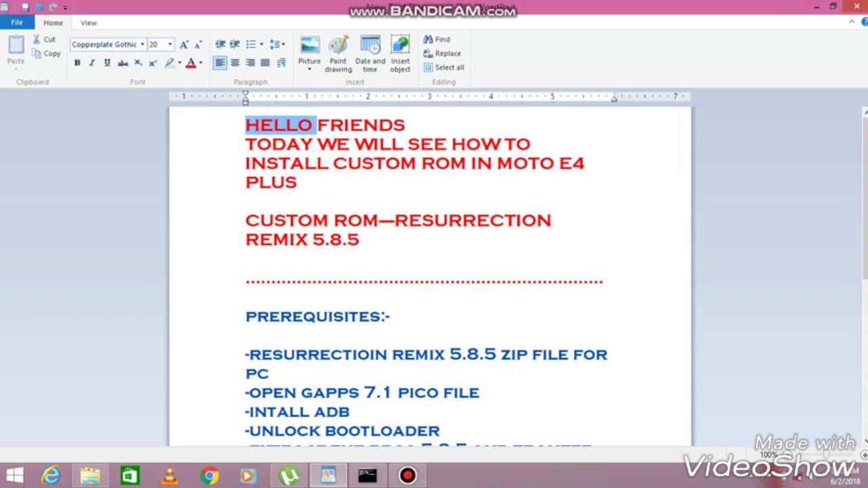The height and width of the screenshot is (488, 868).
Task: Cut the selected text
Action: tap(45, 39)
